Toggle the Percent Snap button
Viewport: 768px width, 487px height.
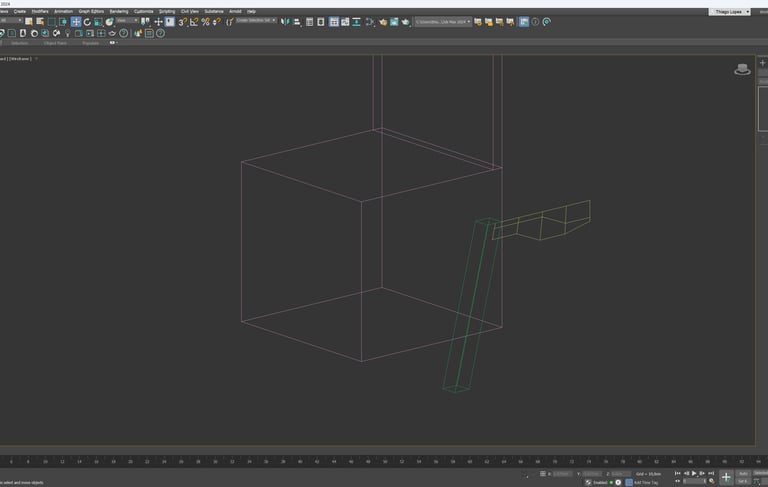[x=205, y=21]
